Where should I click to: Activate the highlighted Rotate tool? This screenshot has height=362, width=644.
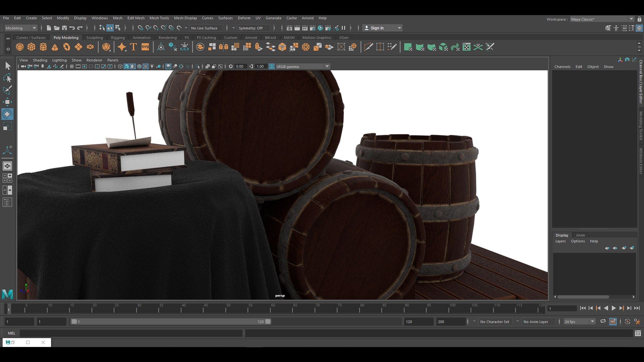point(7,114)
